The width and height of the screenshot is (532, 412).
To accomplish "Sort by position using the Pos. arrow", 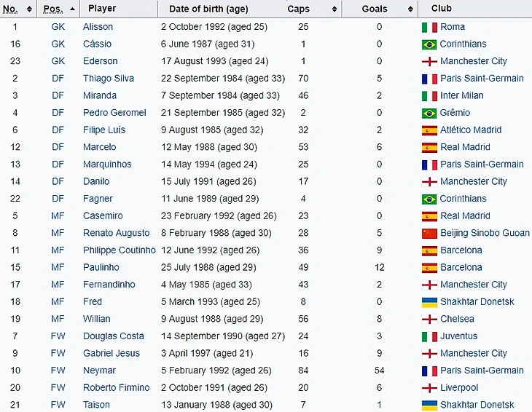I will click(x=71, y=9).
